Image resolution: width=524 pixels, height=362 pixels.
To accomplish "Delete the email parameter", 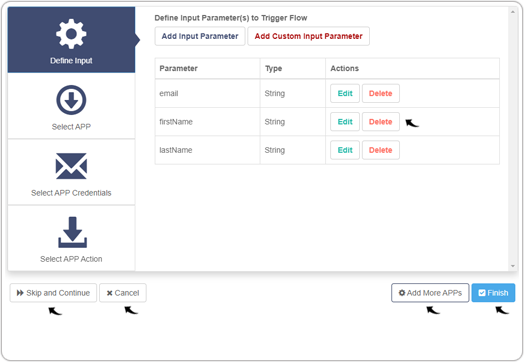I will [381, 93].
